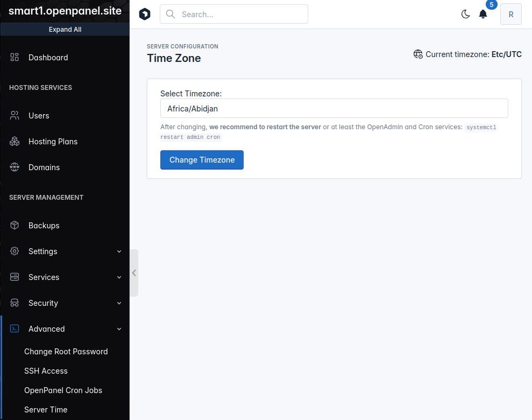Screen dimensions: 532x420
Task: Open OpenPanel Cron Jobs link
Action: pyautogui.click(x=63, y=390)
